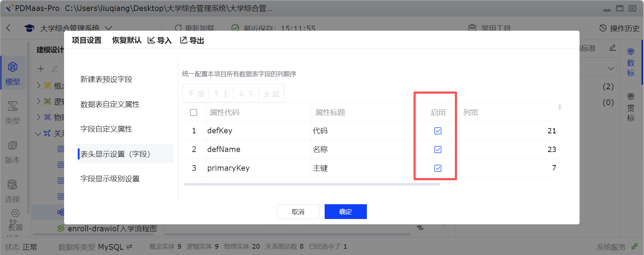Click the vertical scrollbar of the table

tap(559, 107)
